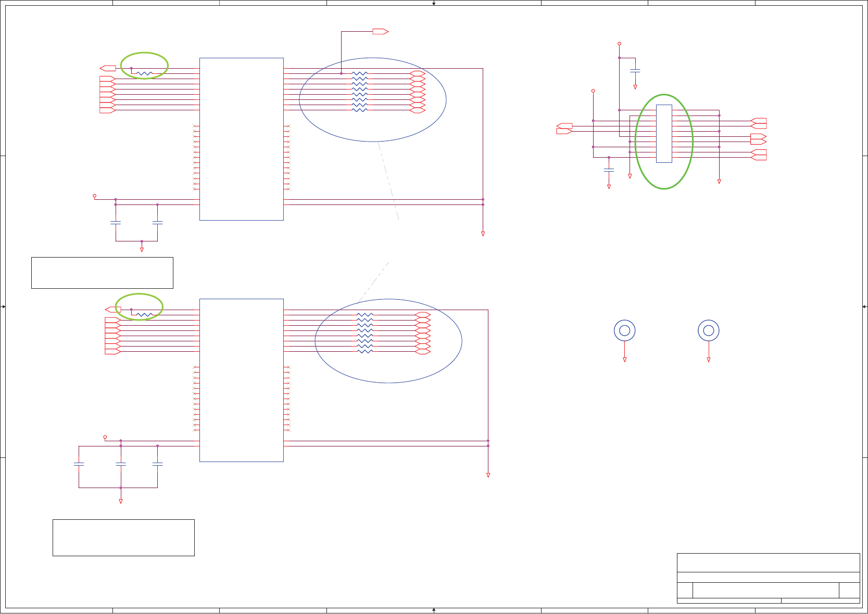Screen dimensions: 868x614
Task: Select the resistor inside the upper small green ellipse
Action: click(144, 73)
